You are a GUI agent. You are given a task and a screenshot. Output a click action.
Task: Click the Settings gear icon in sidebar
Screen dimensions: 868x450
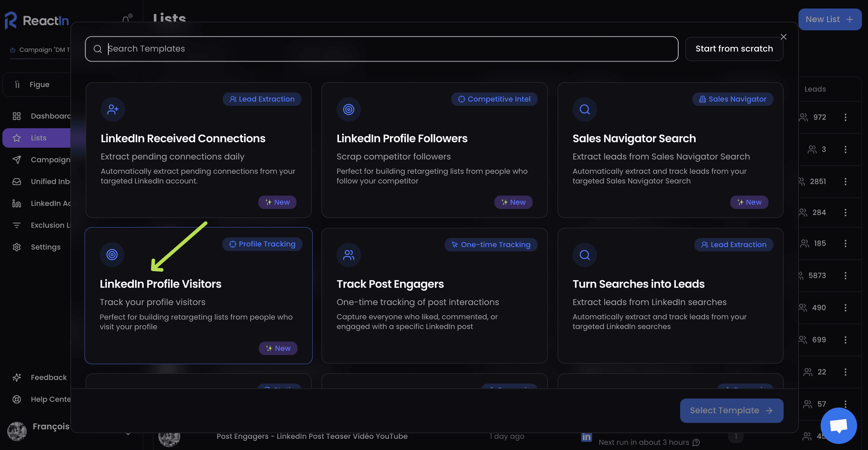coord(16,247)
